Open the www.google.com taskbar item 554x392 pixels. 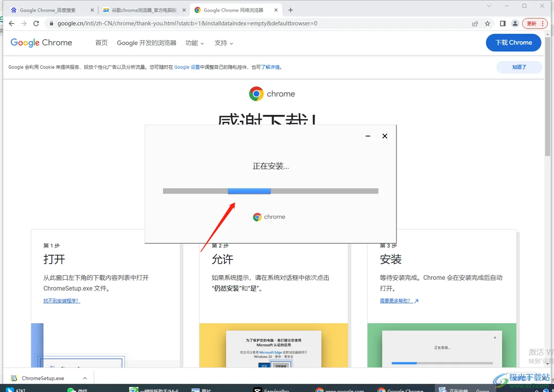pyautogui.click(x=340, y=390)
